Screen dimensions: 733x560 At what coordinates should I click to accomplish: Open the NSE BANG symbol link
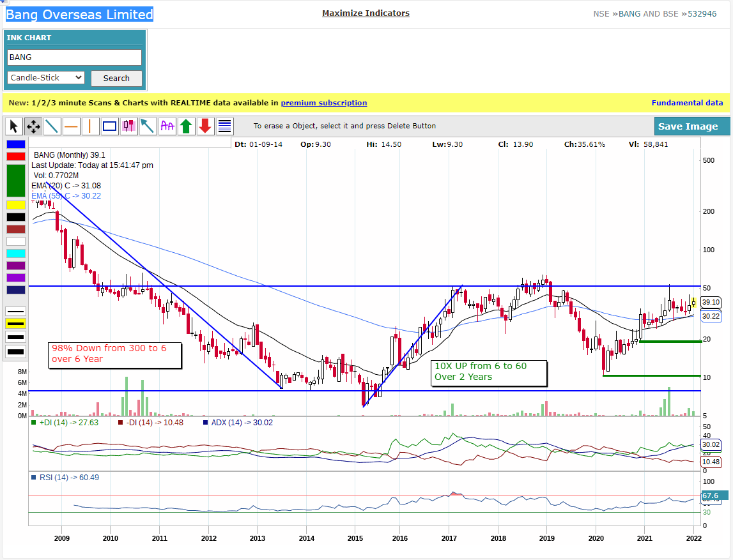pyautogui.click(x=629, y=14)
